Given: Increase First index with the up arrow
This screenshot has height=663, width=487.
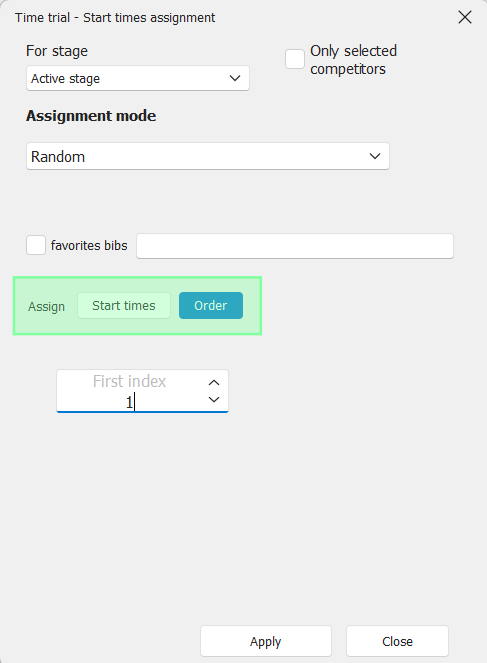Looking at the screenshot, I should tap(214, 383).
